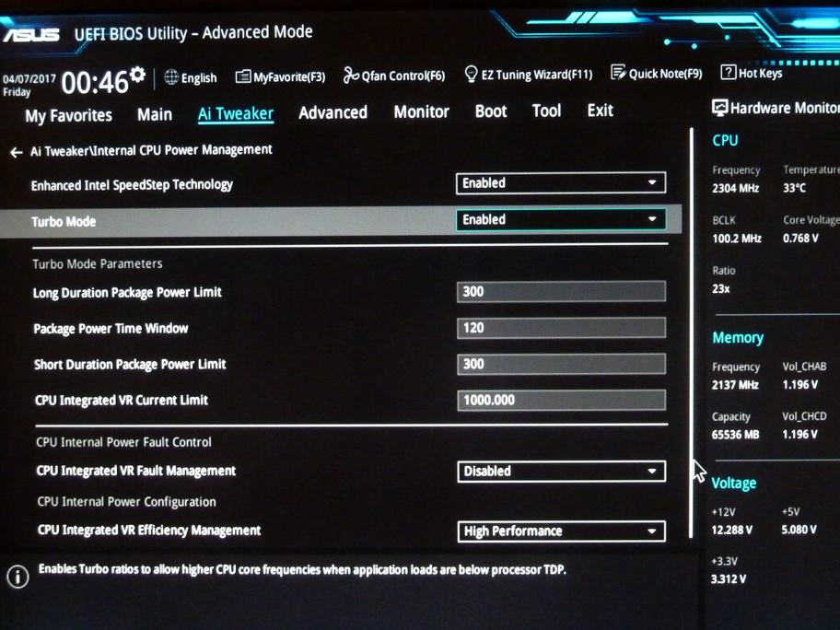Open the Exit tab
This screenshot has width=840, height=630.
pyautogui.click(x=600, y=111)
